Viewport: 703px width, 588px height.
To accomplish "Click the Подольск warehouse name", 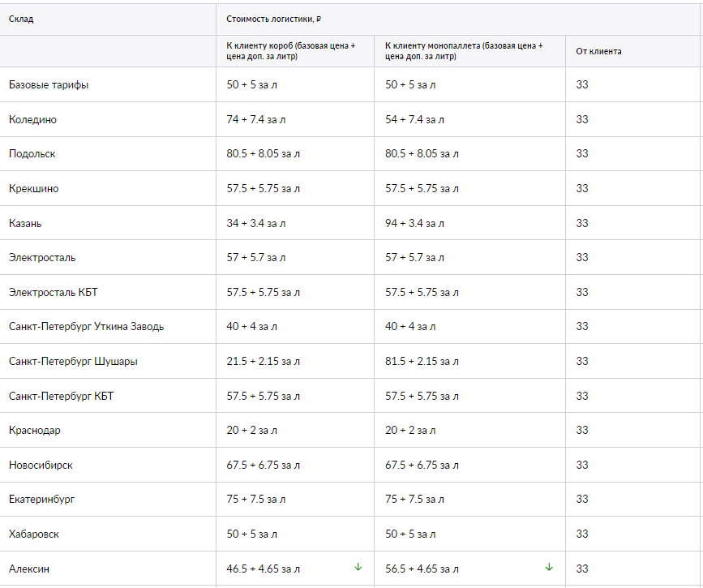I will [32, 154].
